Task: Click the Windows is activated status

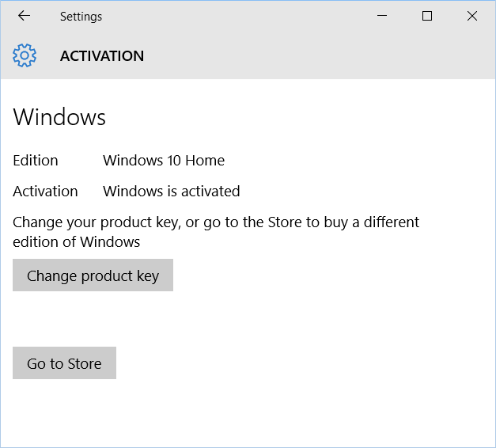Action: [x=171, y=192]
